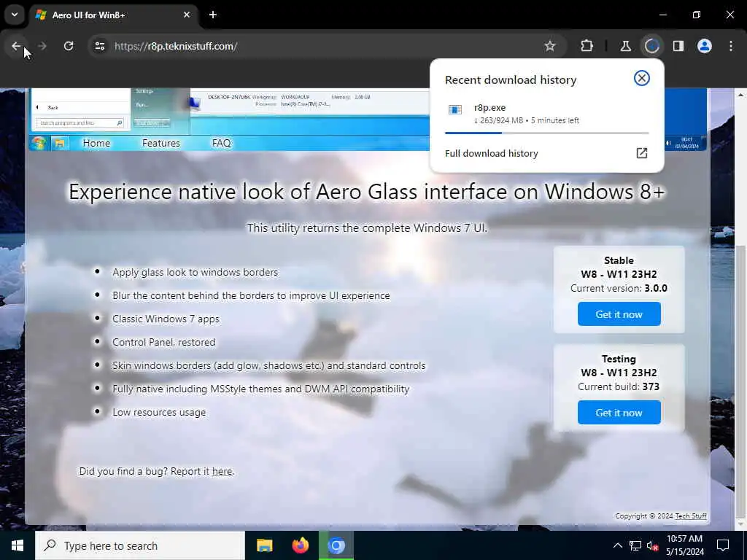Click the downloads progress icon in toolbar
Viewport: 747px width, 560px height.
(651, 46)
